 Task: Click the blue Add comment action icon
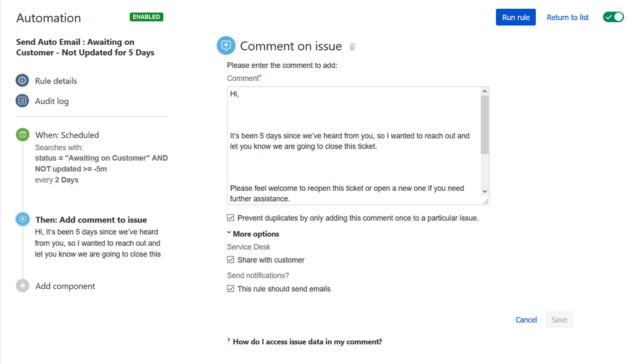[23, 219]
